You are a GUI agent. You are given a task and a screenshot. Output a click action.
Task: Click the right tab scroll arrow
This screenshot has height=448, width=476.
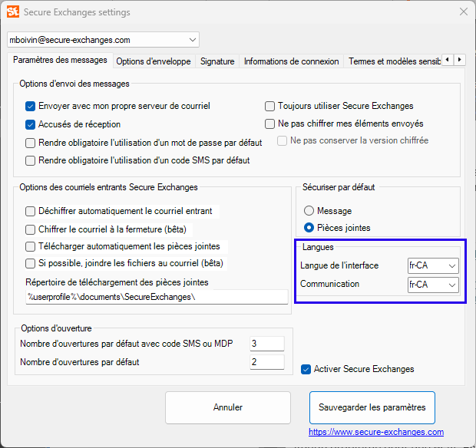[460, 59]
